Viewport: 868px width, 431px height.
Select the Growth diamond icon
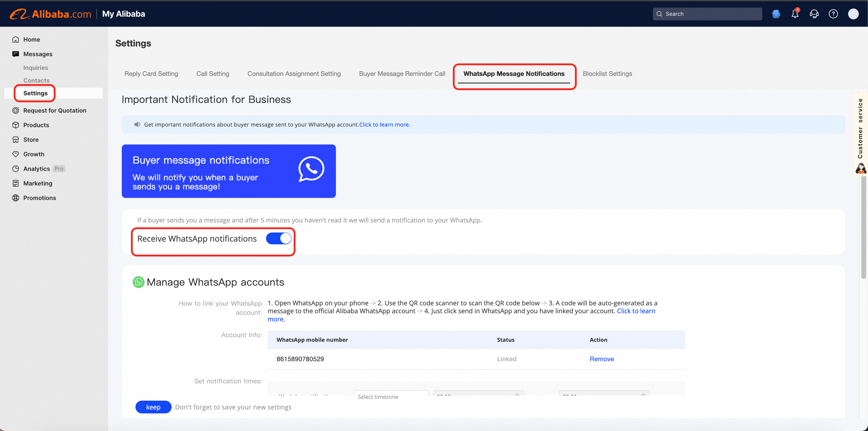pyautogui.click(x=15, y=154)
